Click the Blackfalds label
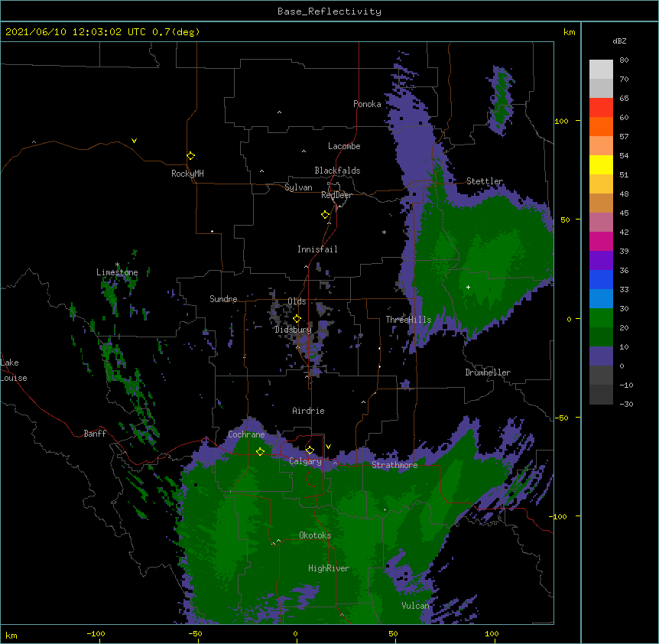659x644 pixels. click(x=337, y=171)
